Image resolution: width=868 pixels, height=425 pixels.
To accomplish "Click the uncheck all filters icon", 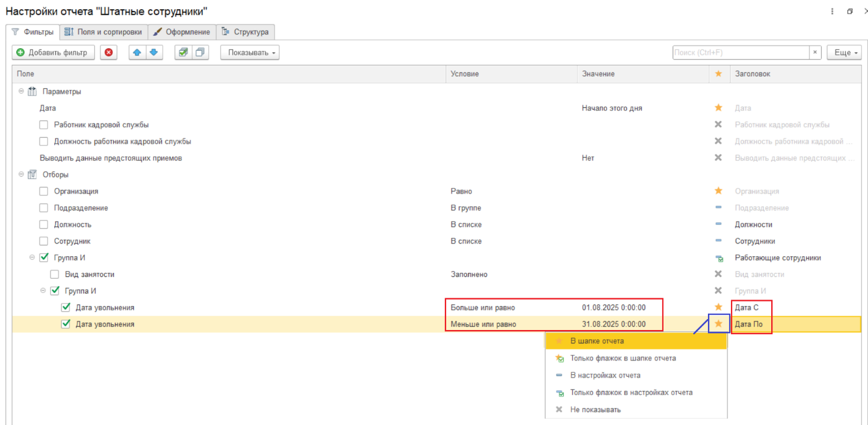I will point(199,52).
